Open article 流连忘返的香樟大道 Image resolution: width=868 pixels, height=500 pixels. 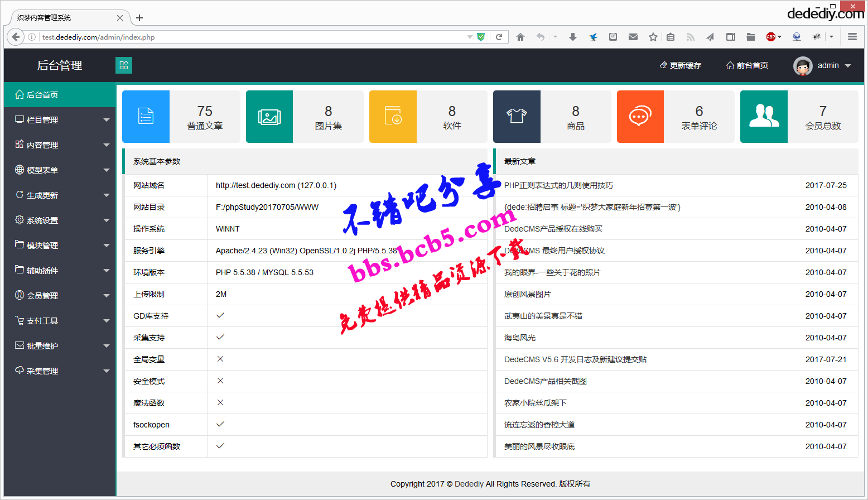coord(539,425)
